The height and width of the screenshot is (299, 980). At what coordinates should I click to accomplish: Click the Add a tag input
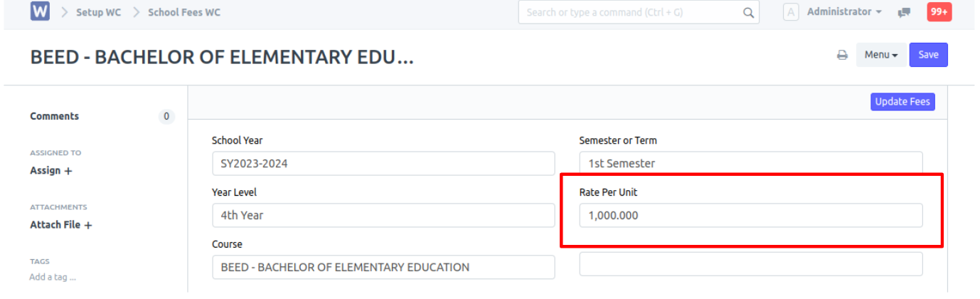(53, 277)
